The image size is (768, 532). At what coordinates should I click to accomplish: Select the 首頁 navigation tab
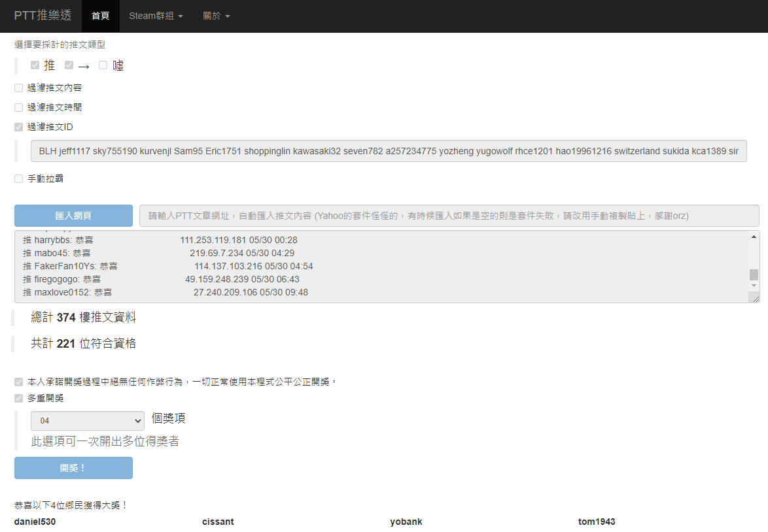point(100,16)
